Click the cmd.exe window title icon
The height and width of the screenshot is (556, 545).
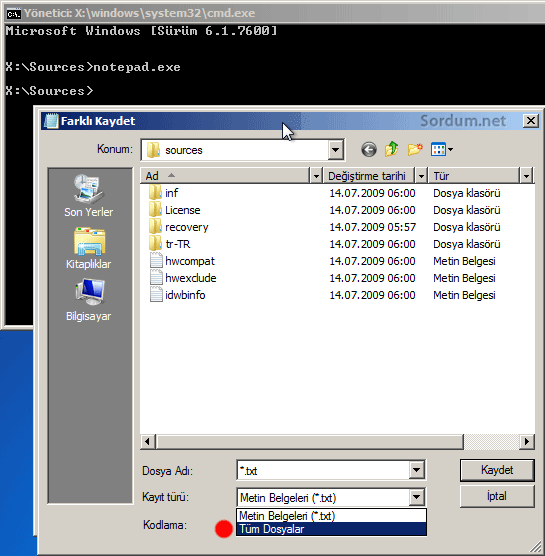(x=14, y=13)
